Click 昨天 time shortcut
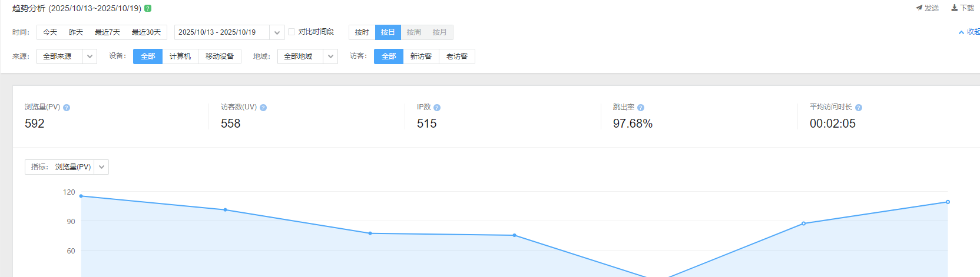 click(x=76, y=32)
